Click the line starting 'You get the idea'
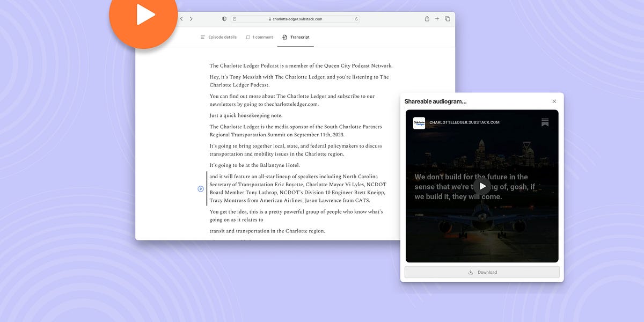The width and height of the screenshot is (644, 322). click(296, 216)
